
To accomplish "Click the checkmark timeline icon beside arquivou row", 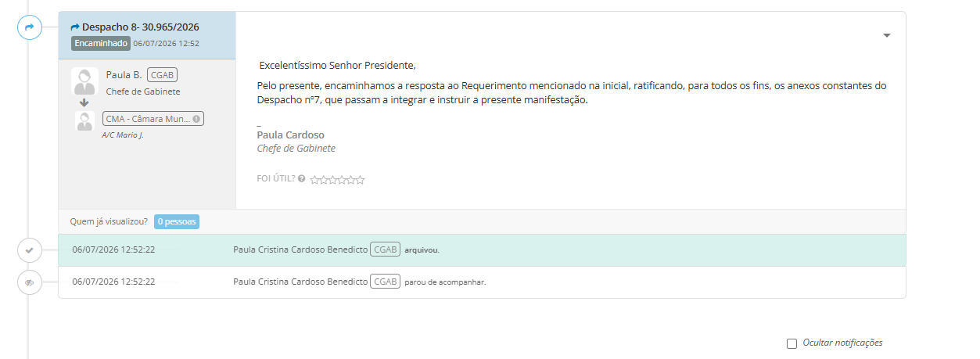I will (x=29, y=250).
